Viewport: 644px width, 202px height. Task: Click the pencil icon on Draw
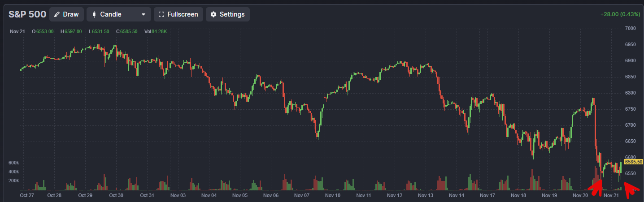coord(57,14)
